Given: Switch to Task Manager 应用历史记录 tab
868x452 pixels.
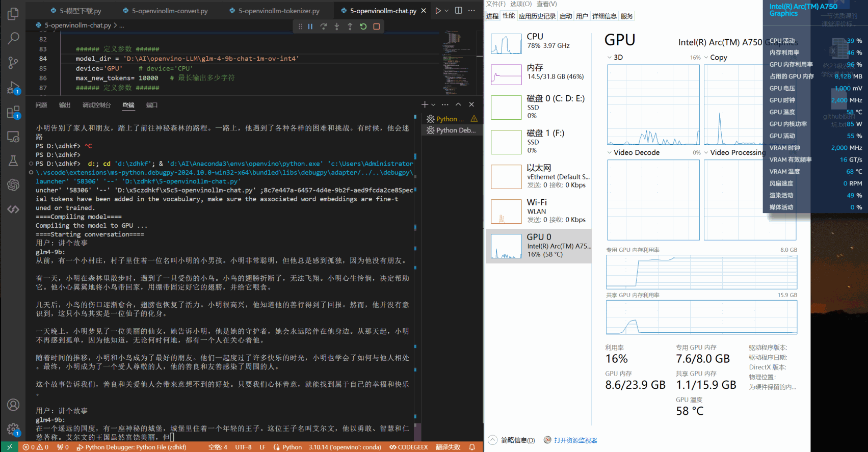Looking at the screenshot, I should (x=537, y=16).
